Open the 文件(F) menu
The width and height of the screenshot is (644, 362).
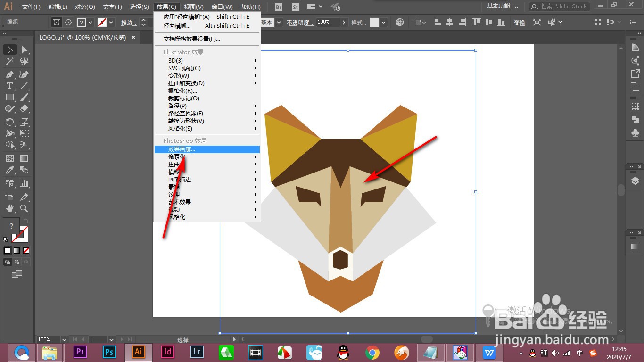pos(32,7)
